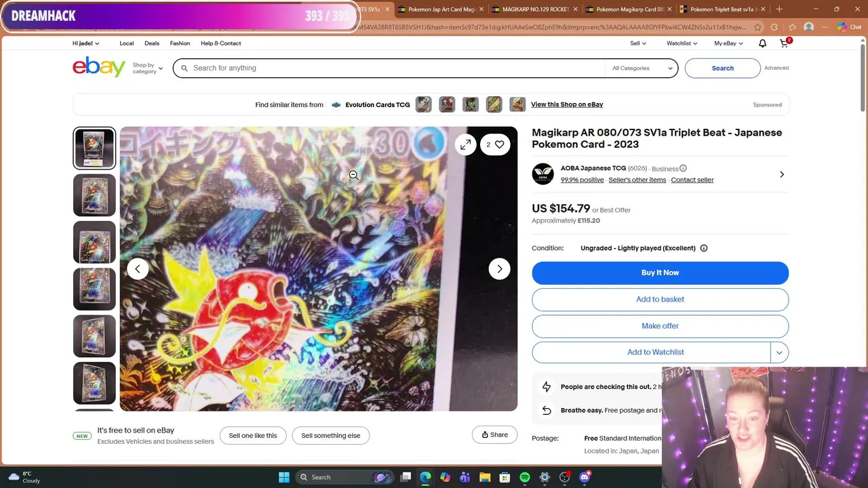
Task: Open the weather widget showing Cloudy
Action: (23, 477)
